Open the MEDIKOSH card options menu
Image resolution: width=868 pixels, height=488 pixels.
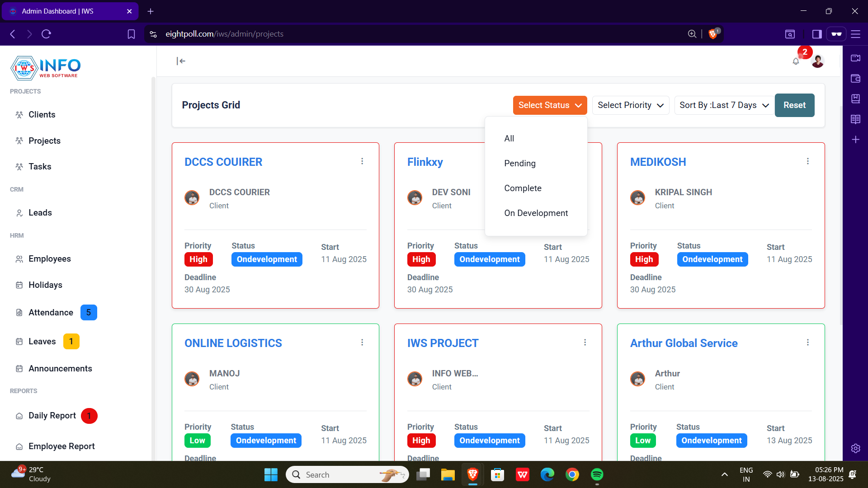coord(808,161)
